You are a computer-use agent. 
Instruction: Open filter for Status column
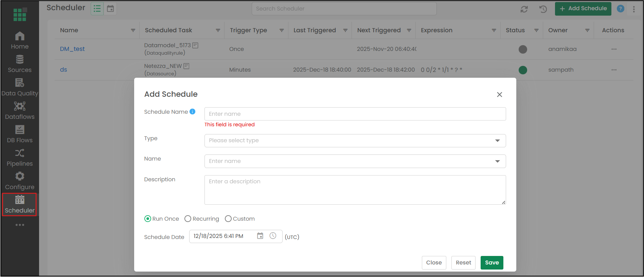(536, 30)
